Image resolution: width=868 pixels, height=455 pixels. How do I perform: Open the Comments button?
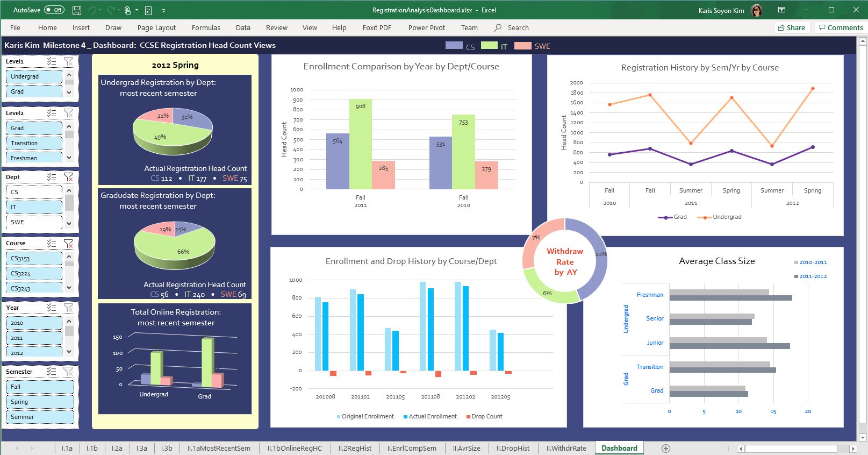click(x=841, y=28)
